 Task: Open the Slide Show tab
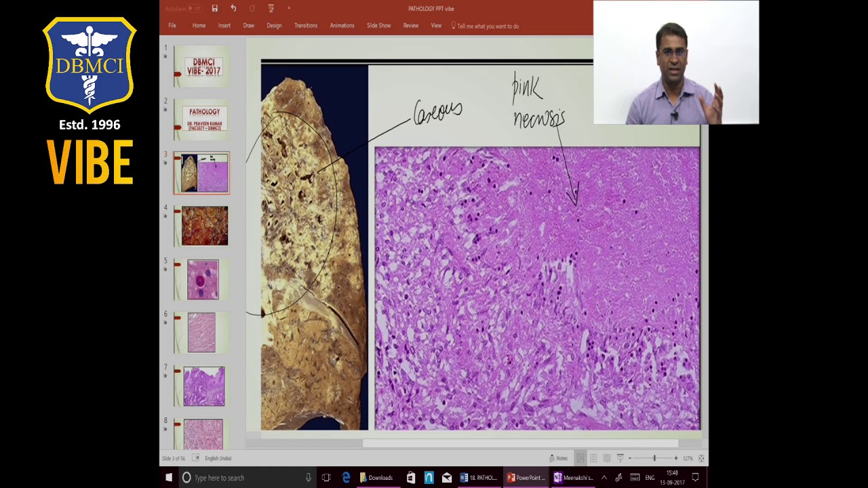(379, 26)
